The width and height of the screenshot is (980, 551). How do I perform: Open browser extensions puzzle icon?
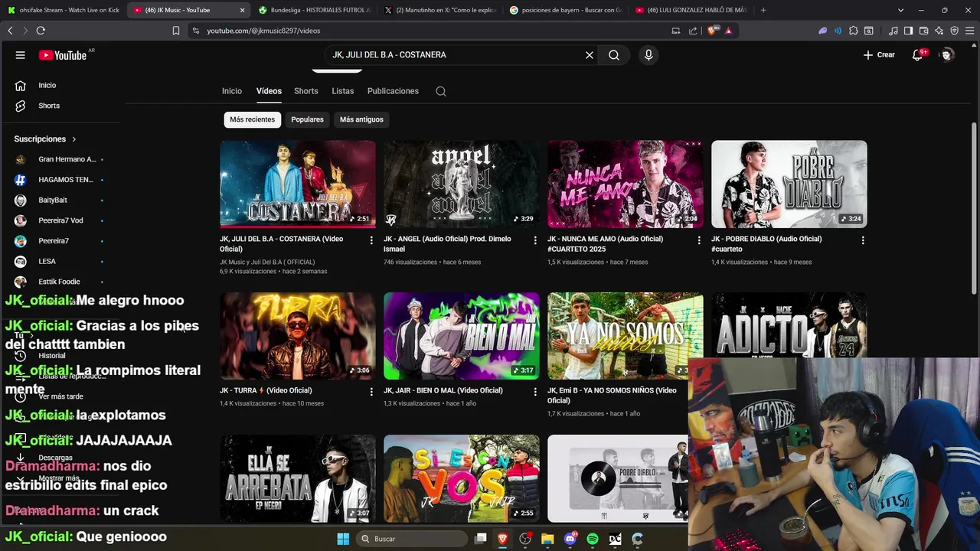(854, 31)
